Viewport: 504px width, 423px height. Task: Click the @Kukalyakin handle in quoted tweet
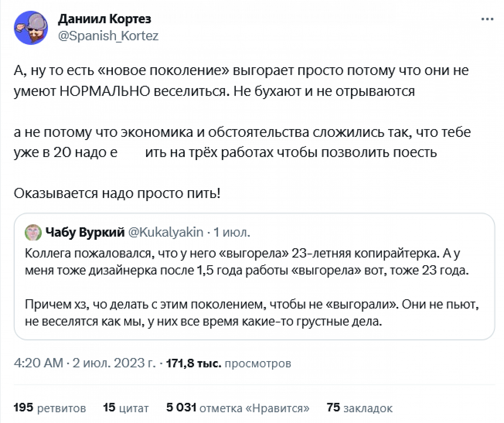(x=166, y=232)
